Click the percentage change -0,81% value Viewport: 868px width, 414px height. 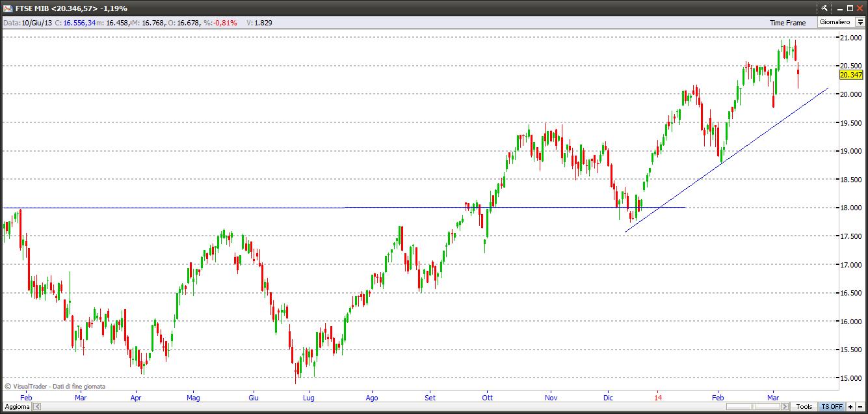tap(224, 23)
